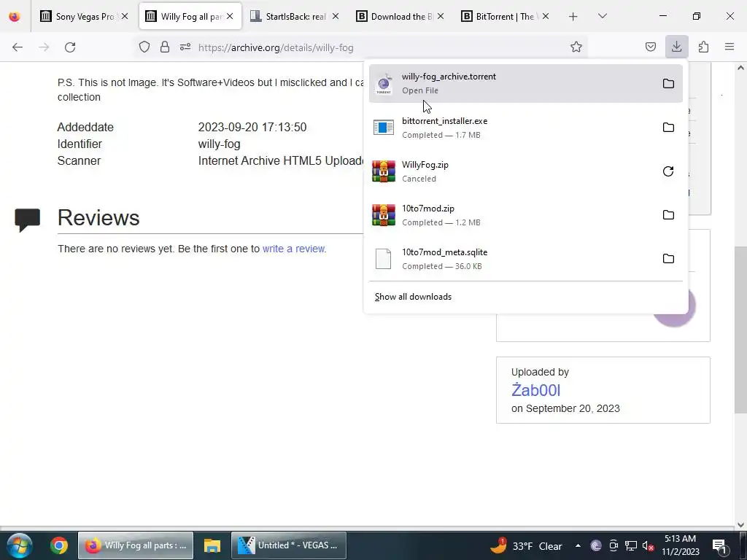This screenshot has height=560, width=747.
Task: Toggle the Firefox Downloads toolbar button
Action: [x=676, y=47]
